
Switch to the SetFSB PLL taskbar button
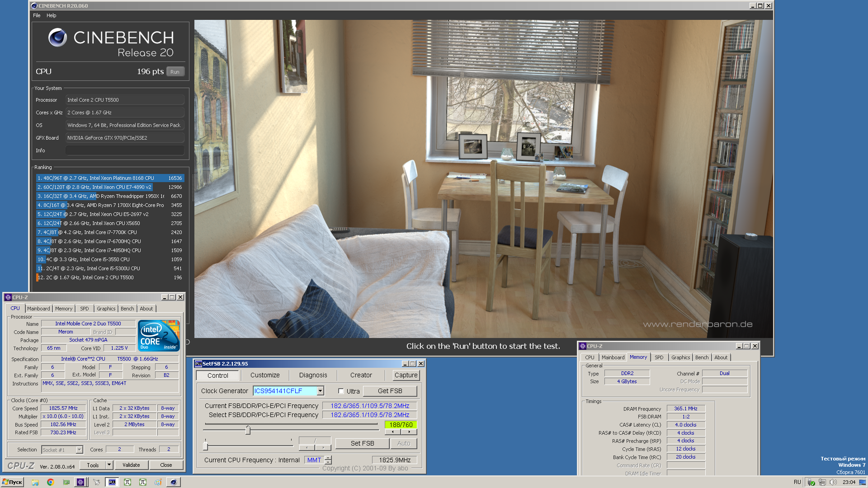(x=112, y=482)
